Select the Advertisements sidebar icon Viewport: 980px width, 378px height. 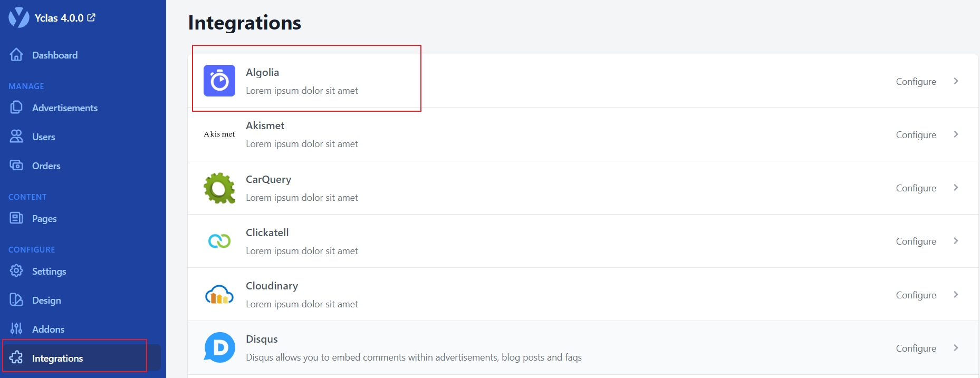pos(16,108)
